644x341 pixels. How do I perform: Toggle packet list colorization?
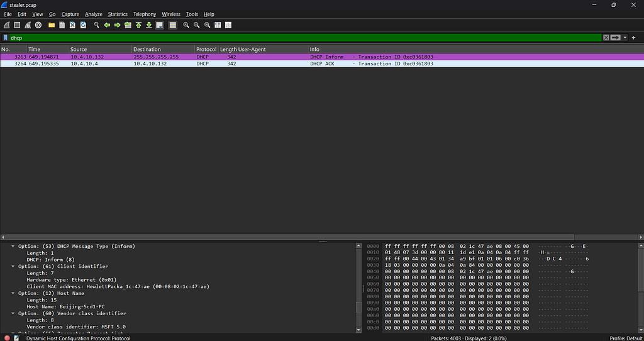point(173,25)
